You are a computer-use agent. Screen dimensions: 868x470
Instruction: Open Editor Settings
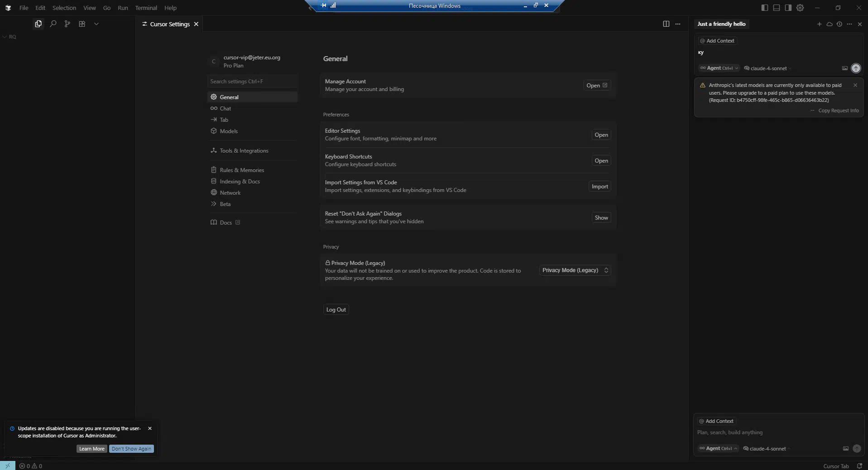pyautogui.click(x=601, y=135)
